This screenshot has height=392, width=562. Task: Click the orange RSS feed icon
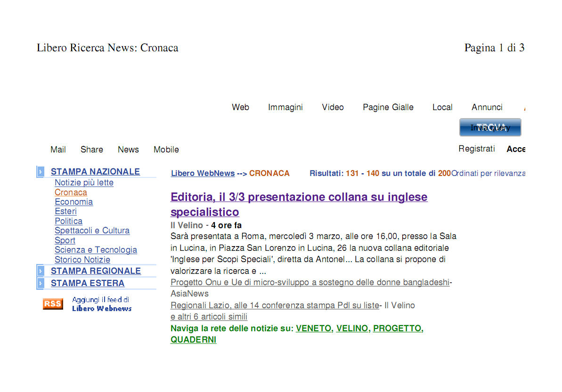tap(53, 304)
